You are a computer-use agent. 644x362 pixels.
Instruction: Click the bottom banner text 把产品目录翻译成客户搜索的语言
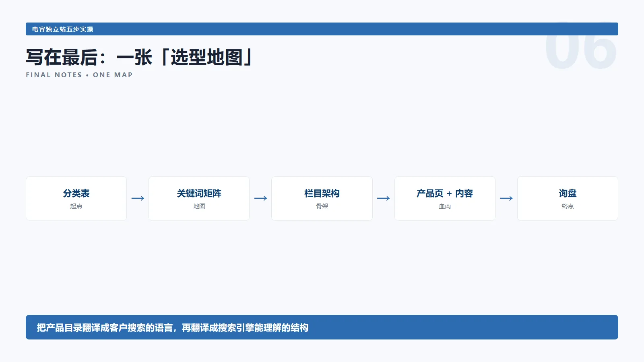(x=105, y=328)
